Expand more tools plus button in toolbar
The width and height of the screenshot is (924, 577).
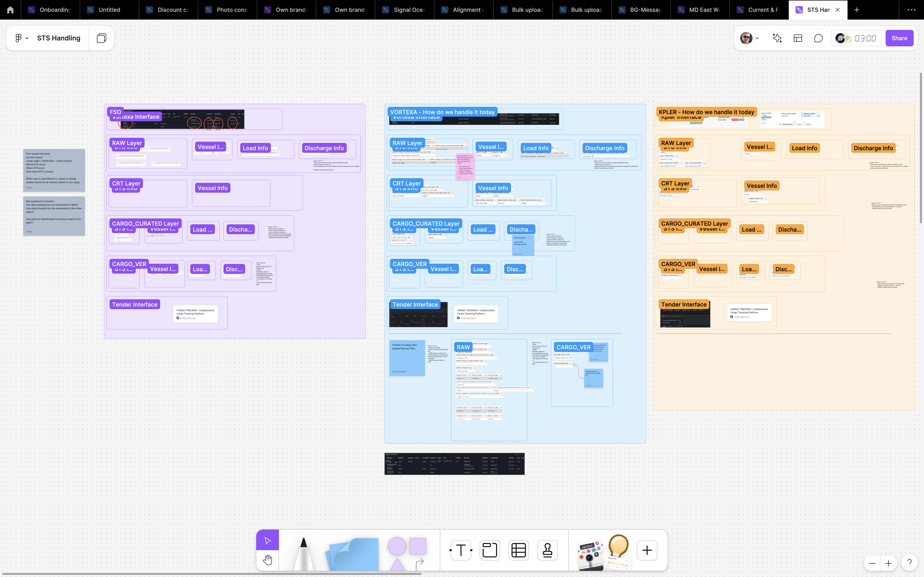click(647, 550)
